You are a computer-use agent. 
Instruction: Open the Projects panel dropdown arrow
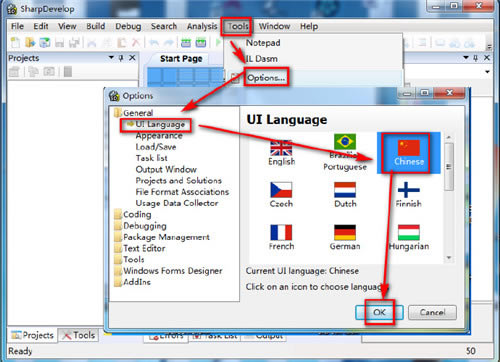(111, 58)
